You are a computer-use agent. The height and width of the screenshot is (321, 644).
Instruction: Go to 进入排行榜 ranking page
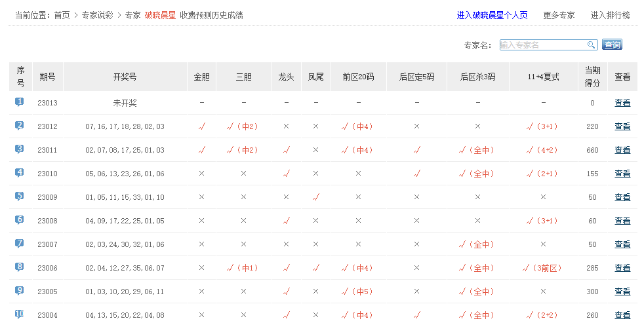(x=610, y=15)
